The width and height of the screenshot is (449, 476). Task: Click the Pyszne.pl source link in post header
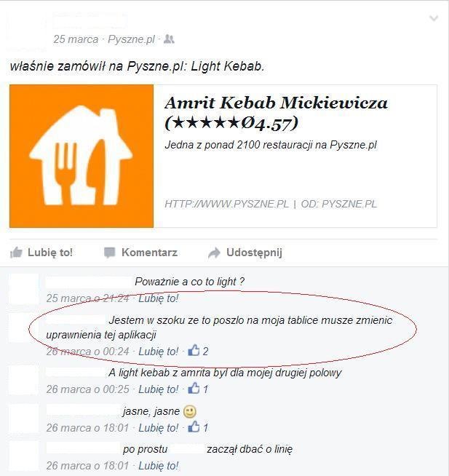click(131, 39)
